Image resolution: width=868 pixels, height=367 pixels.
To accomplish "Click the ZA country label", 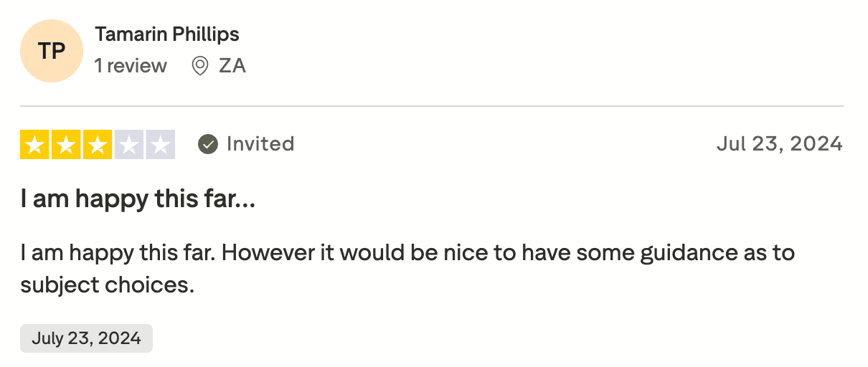I will (x=232, y=66).
